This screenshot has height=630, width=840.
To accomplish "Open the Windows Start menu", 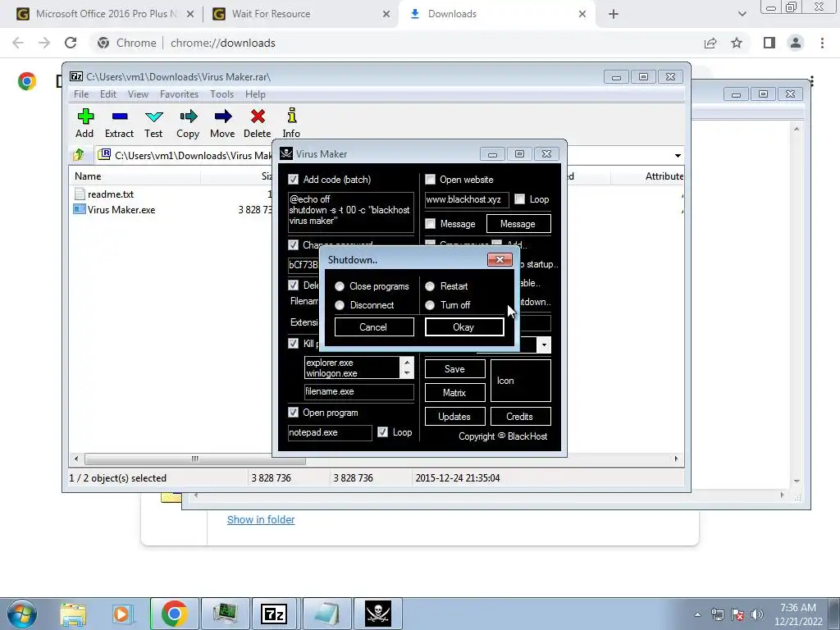I will click(x=22, y=614).
